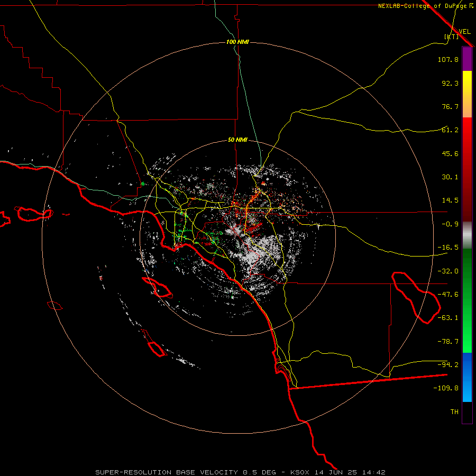476x476 pixels.
Task: Click the -109.8 scale value
Action: click(446, 388)
